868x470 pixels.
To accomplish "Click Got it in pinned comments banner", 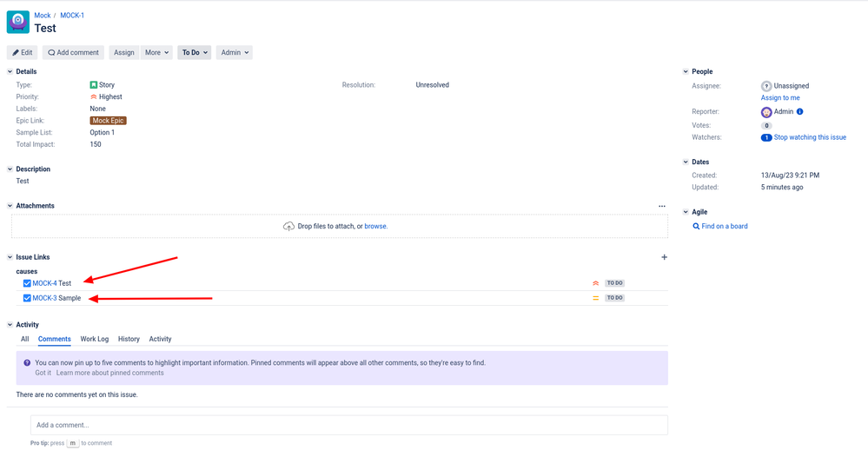I will (x=43, y=373).
